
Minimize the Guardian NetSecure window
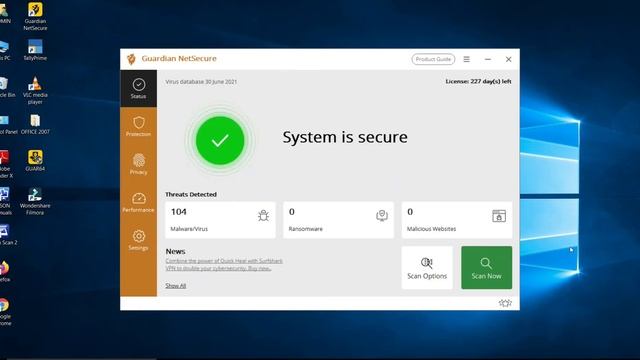click(488, 59)
